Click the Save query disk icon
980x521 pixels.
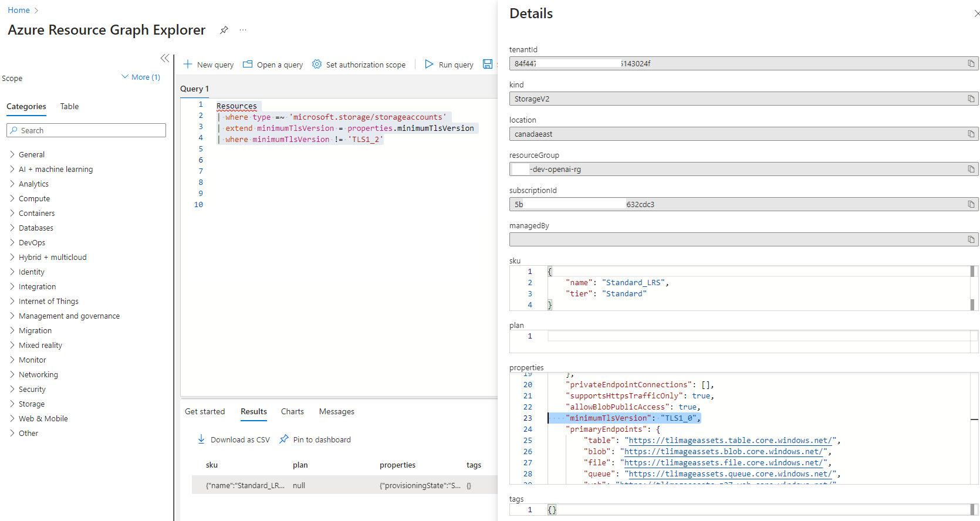488,64
